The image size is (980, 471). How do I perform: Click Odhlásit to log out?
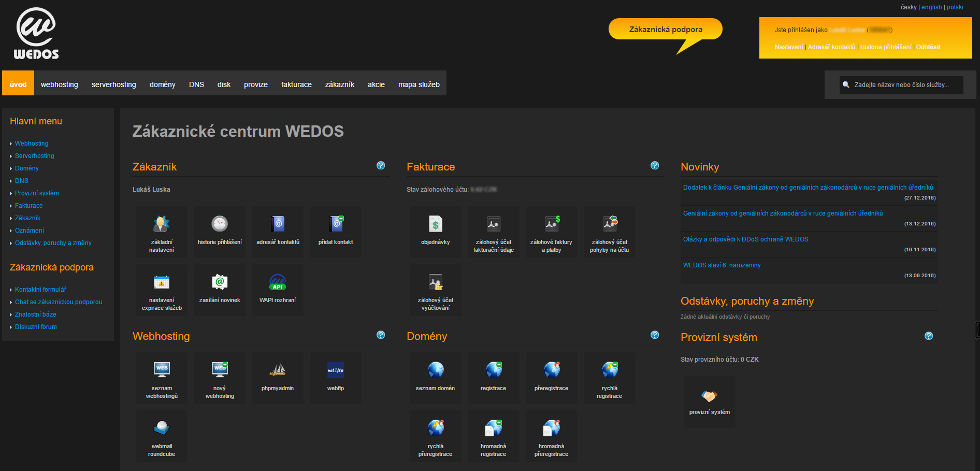928,47
